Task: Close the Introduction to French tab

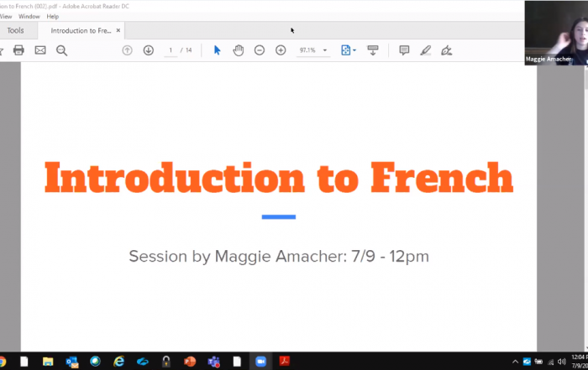Action: [118, 31]
